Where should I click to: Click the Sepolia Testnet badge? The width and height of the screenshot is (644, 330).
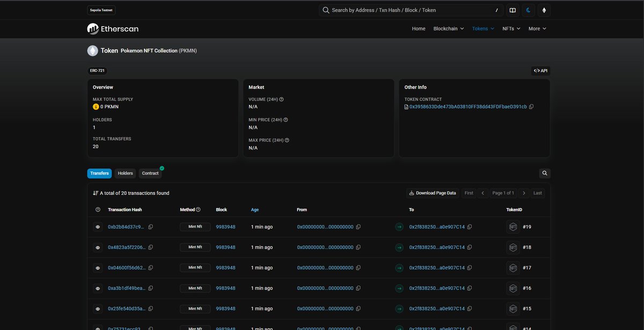point(101,10)
